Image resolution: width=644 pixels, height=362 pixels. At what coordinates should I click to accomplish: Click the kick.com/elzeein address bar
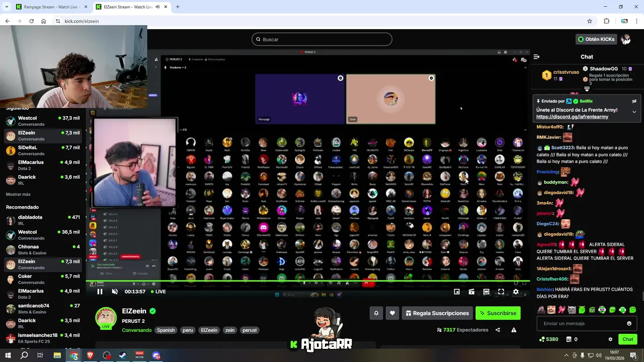tap(322, 21)
